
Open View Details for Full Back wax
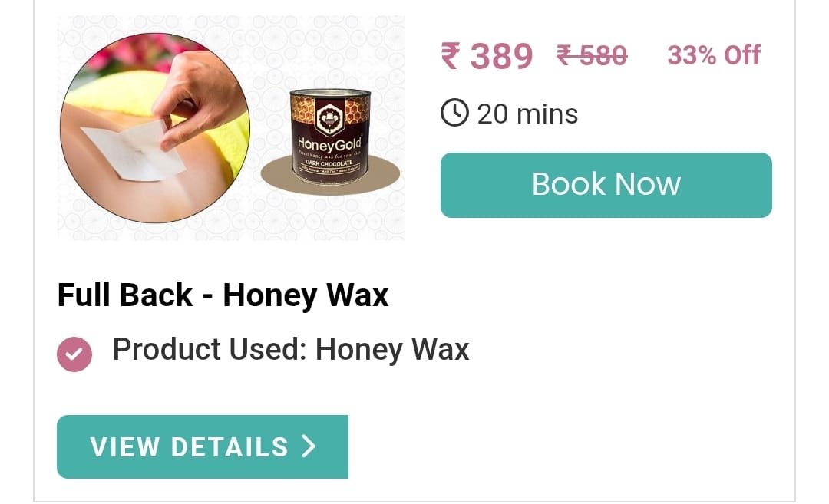[x=203, y=446]
